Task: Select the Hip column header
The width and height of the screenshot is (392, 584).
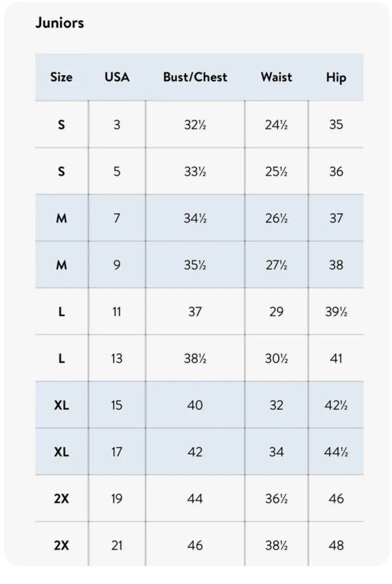Action: pos(336,77)
